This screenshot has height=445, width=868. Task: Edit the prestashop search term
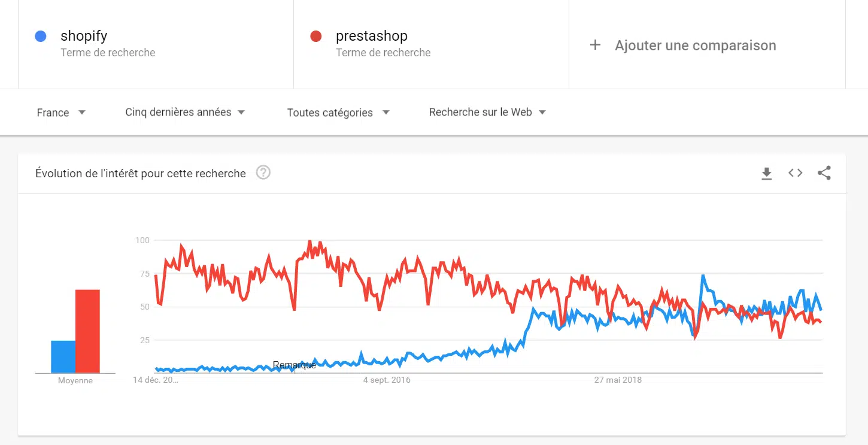(371, 36)
